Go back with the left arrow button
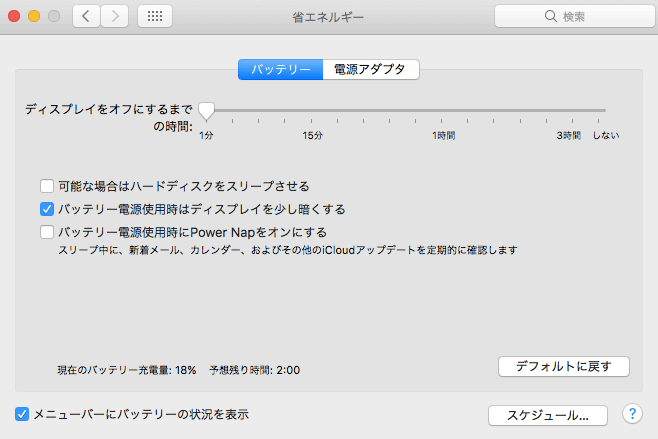Image resolution: width=658 pixels, height=439 pixels. pos(86,16)
